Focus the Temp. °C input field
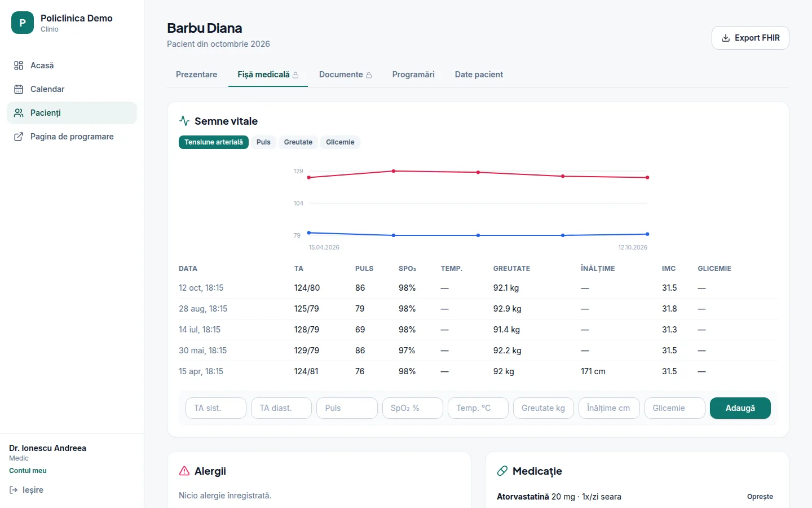This screenshot has height=508, width=812. coord(478,408)
